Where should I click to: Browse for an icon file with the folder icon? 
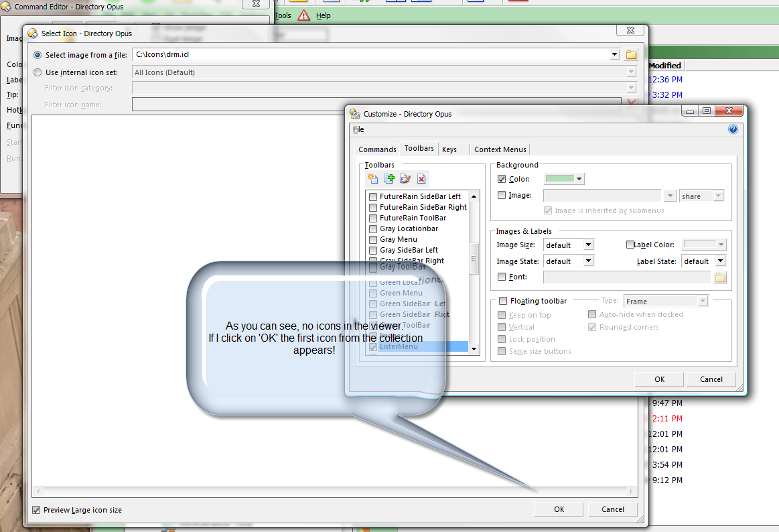coord(630,54)
